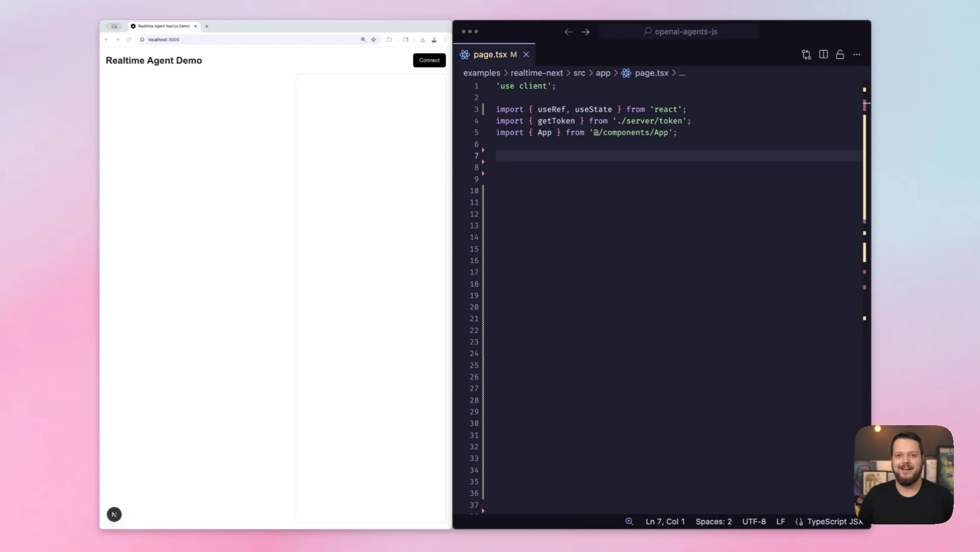This screenshot has height=552, width=980.
Task: Open the breadcrumb ellipsis symbol list
Action: pyautogui.click(x=682, y=73)
